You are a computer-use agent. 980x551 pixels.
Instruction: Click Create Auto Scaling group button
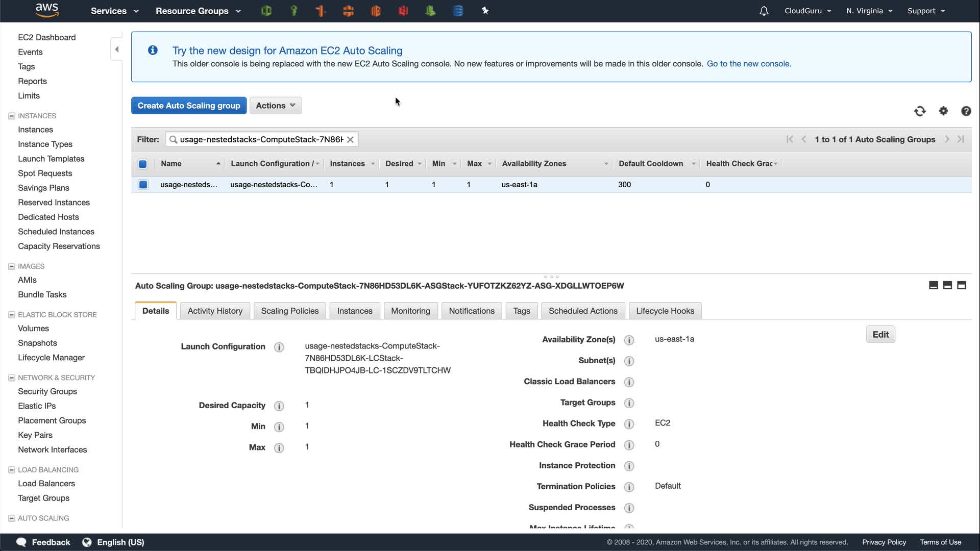coord(188,106)
